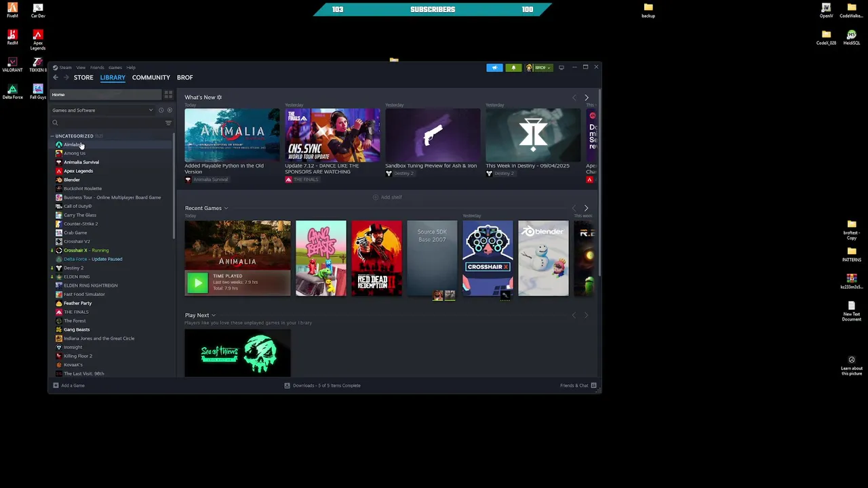Open the BROF profile tab
The width and height of the screenshot is (868, 488).
pos(185,78)
